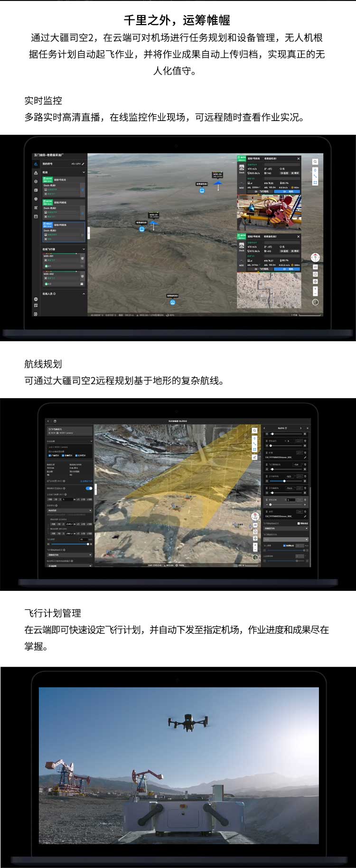The image size is (356, 868).
Task: Click the 老君庙机场2 dock marker on the map
Action: tap(202, 190)
